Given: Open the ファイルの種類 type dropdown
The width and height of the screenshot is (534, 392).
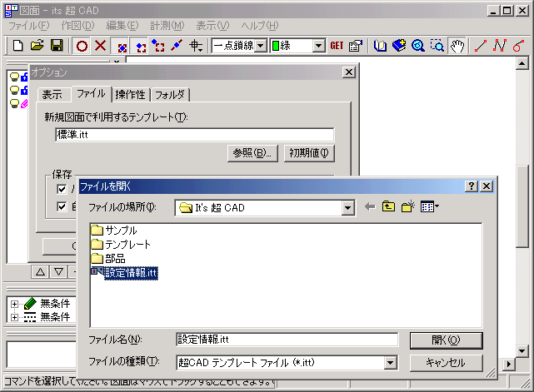Looking at the screenshot, I should coord(390,363).
